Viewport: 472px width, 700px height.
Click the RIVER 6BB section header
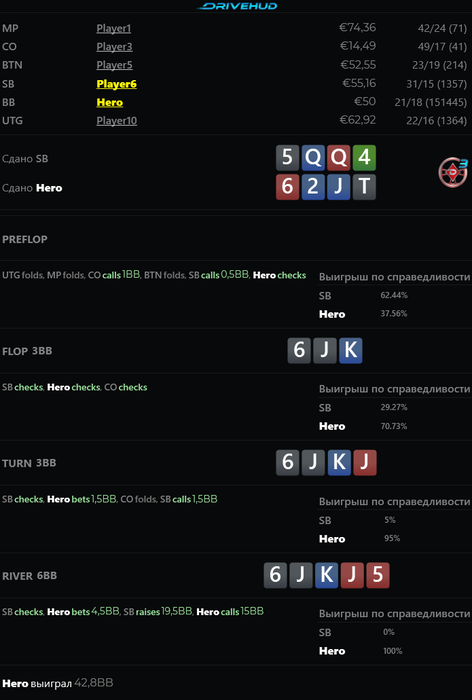coord(29,576)
